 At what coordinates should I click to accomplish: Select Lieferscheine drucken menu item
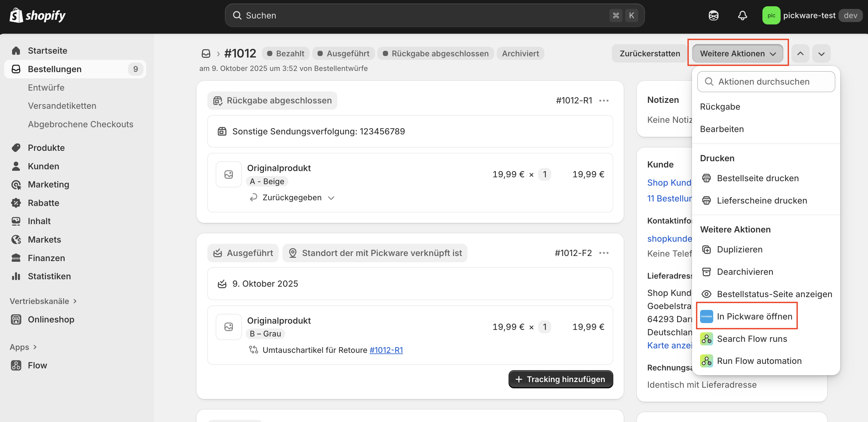(762, 200)
